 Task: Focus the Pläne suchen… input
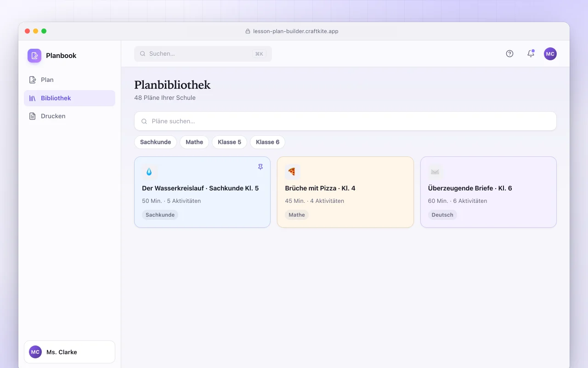pyautogui.click(x=345, y=121)
